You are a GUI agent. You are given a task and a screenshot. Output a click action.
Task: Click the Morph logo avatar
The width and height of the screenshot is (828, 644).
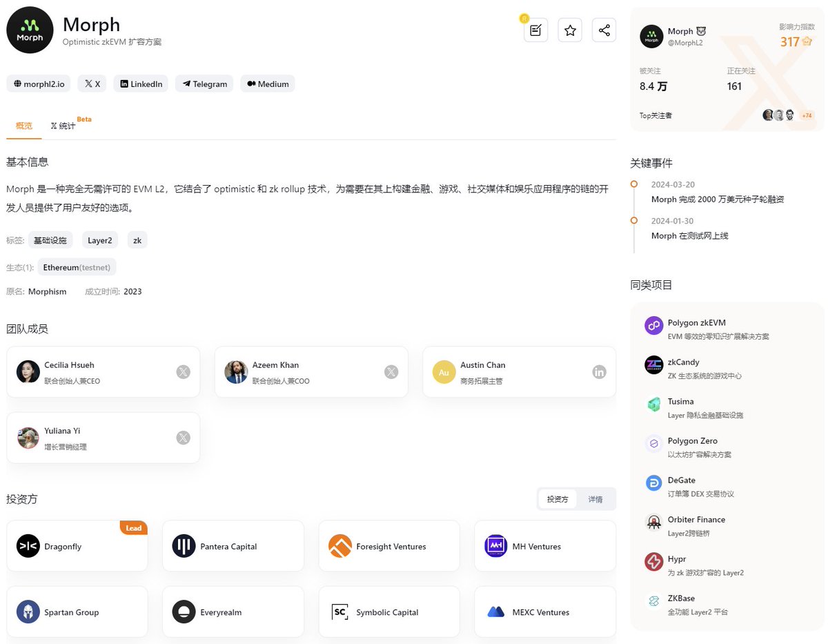[30, 30]
